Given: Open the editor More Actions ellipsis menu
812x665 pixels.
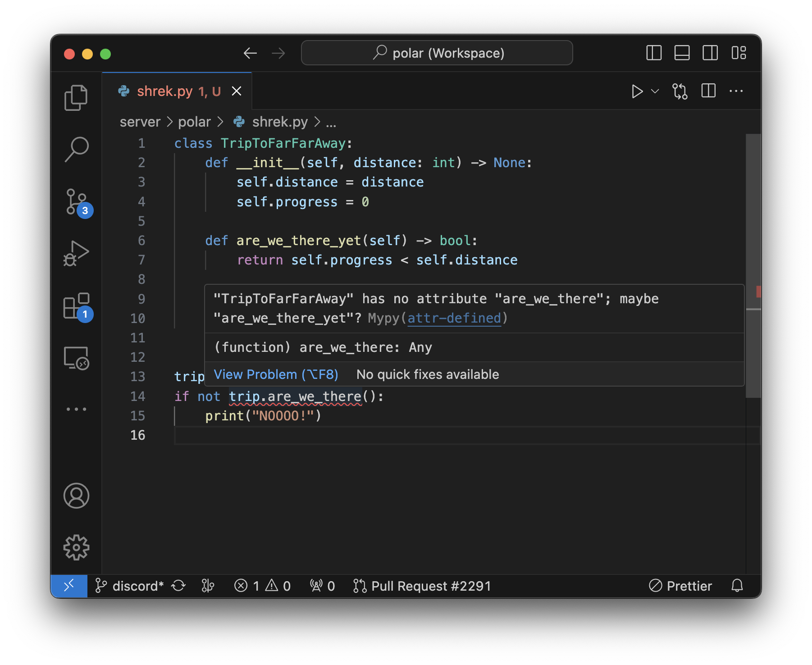Looking at the screenshot, I should 736,91.
